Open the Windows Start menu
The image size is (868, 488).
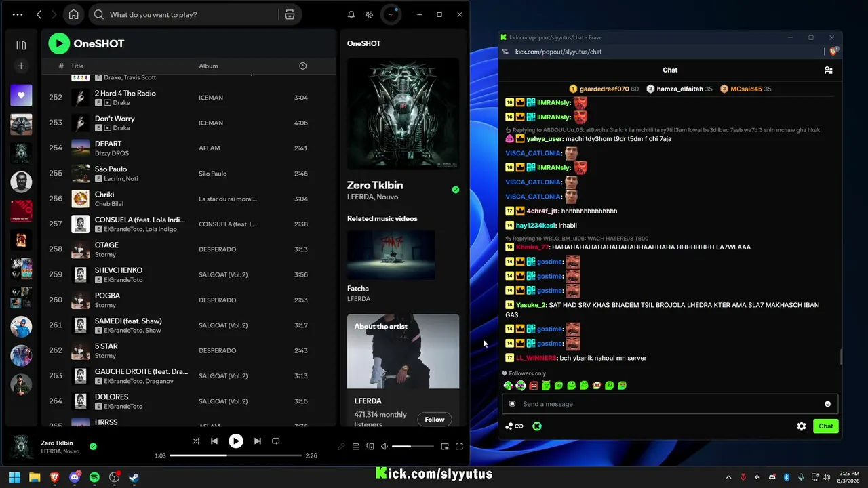tap(14, 477)
